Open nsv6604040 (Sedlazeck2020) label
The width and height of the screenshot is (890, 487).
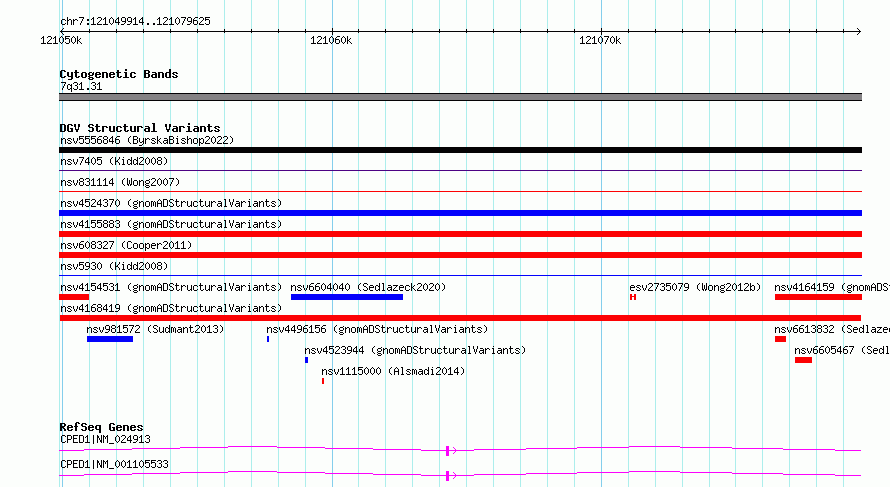click(368, 287)
